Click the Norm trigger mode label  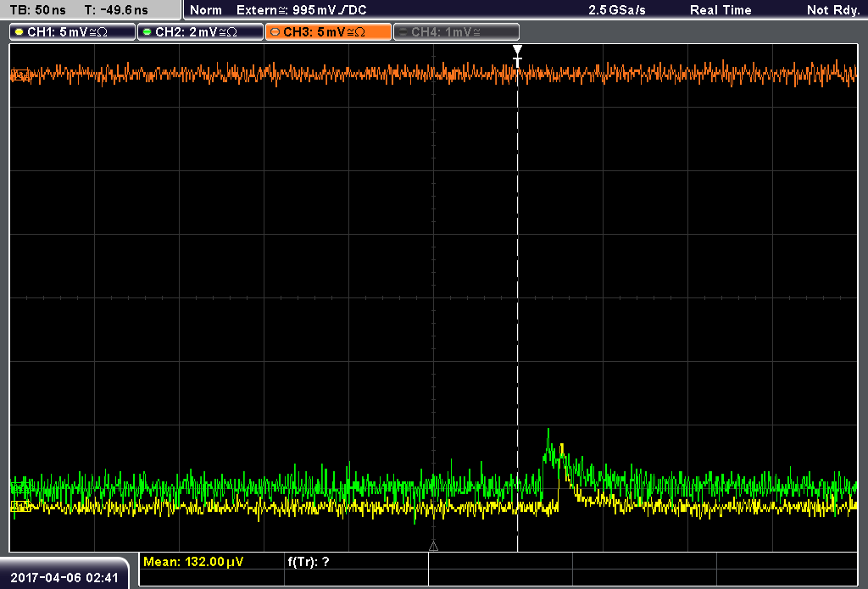click(205, 10)
